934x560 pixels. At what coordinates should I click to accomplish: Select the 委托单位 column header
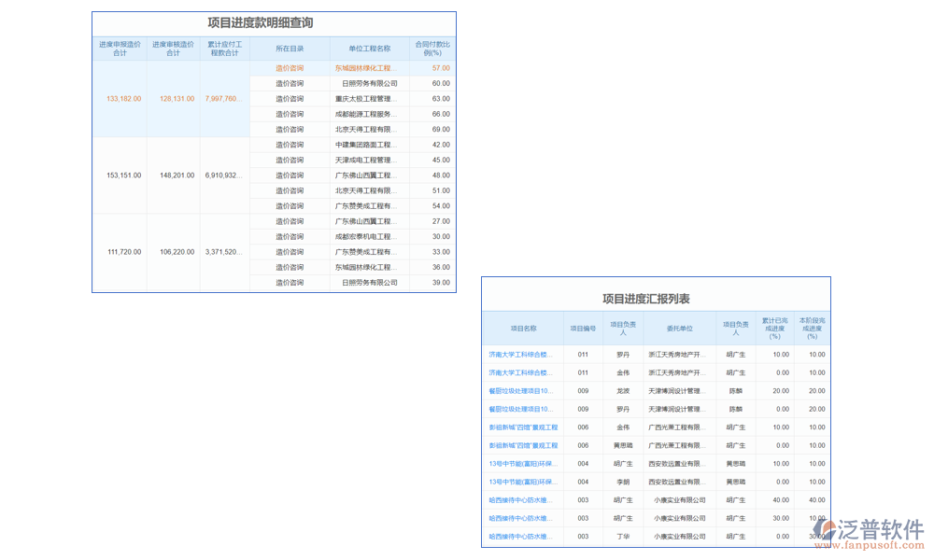681,328
